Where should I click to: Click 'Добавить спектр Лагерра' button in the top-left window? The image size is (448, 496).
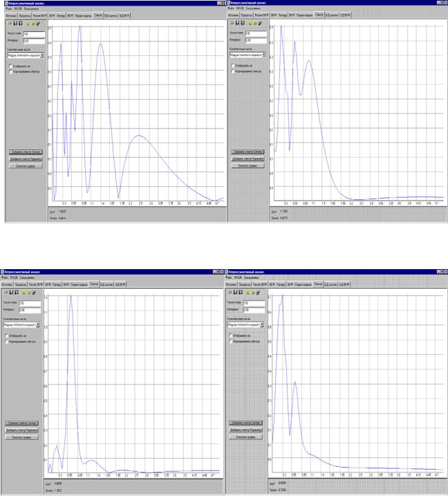pos(26,151)
